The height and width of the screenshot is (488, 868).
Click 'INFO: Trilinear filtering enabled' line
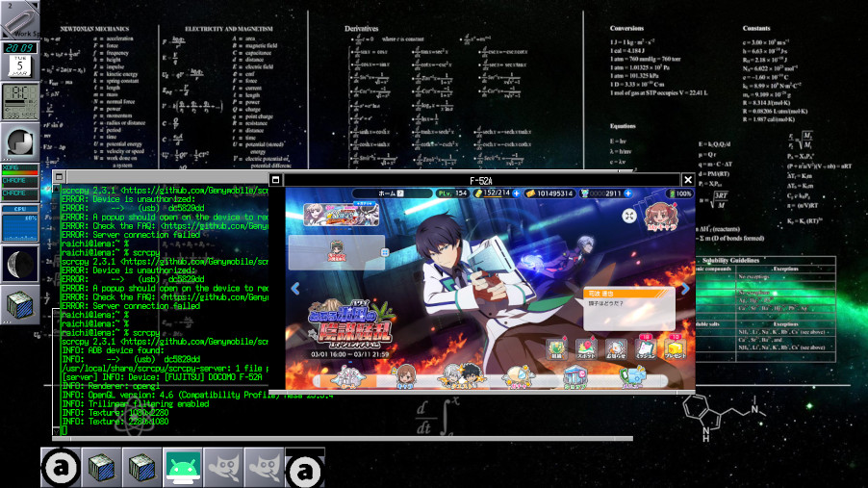coord(135,403)
